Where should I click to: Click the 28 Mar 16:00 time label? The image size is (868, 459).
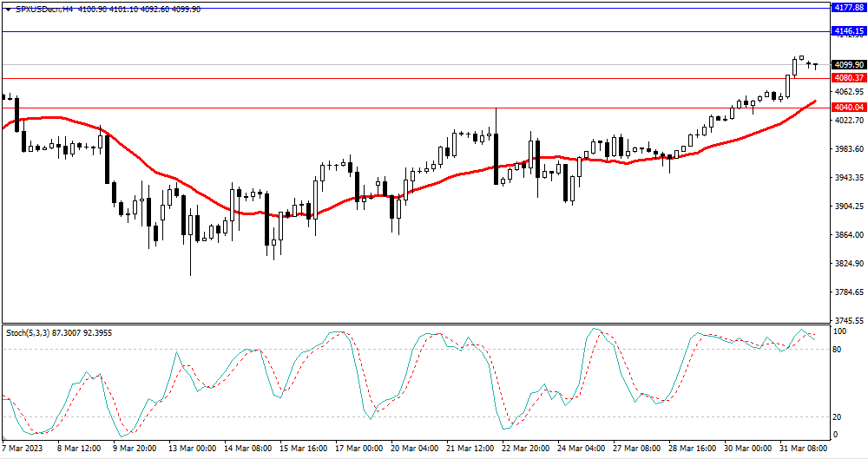[x=692, y=448]
